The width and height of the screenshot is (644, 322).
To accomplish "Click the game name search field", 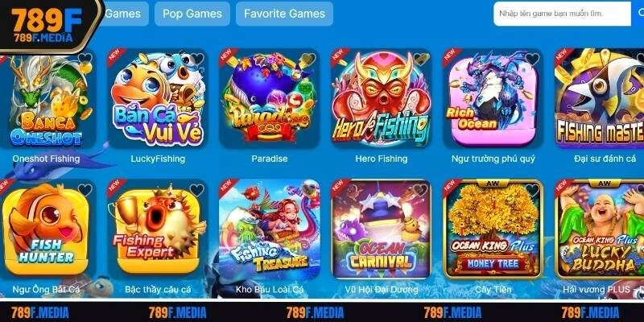I will pos(562,14).
